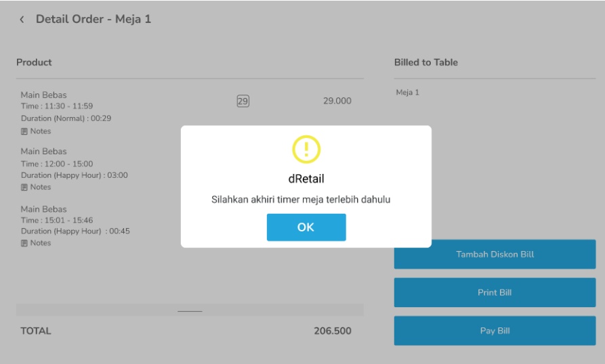The height and width of the screenshot is (364, 605).
Task: Click the yellow warning exclamation icon
Action: point(306,149)
